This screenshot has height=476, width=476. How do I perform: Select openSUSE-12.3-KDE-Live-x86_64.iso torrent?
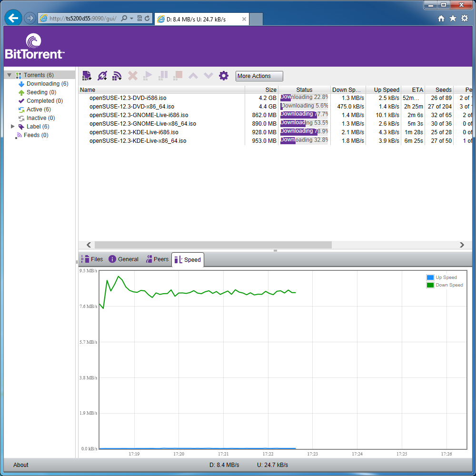point(138,140)
